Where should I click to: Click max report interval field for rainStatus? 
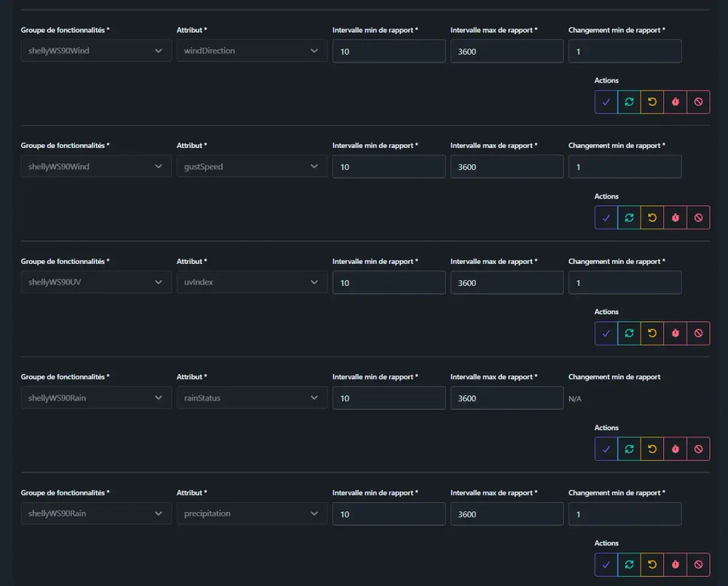[x=506, y=398]
